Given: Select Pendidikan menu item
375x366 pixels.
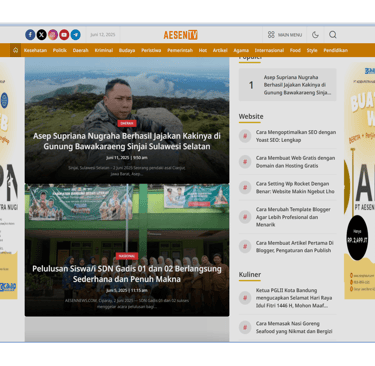Looking at the screenshot, I should tap(336, 50).
